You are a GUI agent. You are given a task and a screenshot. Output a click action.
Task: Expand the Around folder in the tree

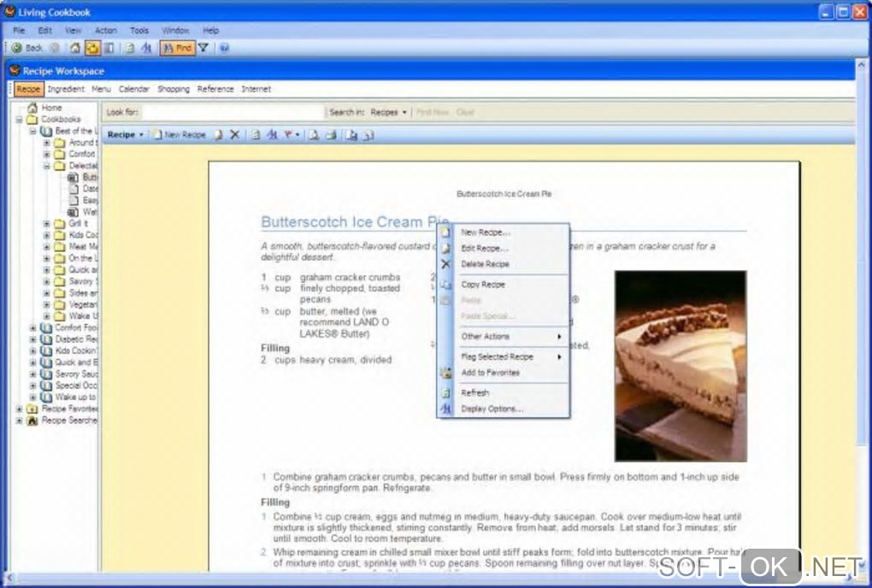tap(47, 143)
